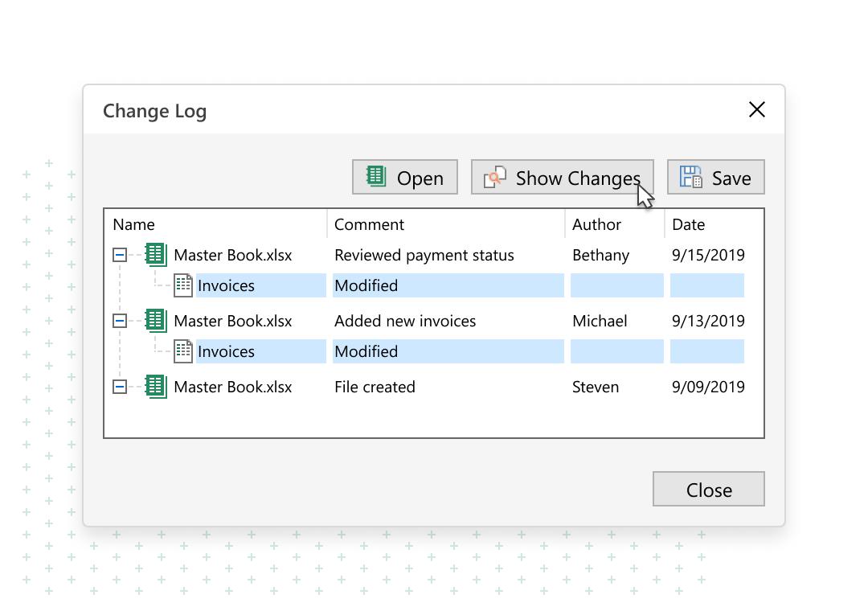The width and height of the screenshot is (868, 611).
Task: Click the Invoices sheet icon under Bethany's entry
Action: [183, 285]
